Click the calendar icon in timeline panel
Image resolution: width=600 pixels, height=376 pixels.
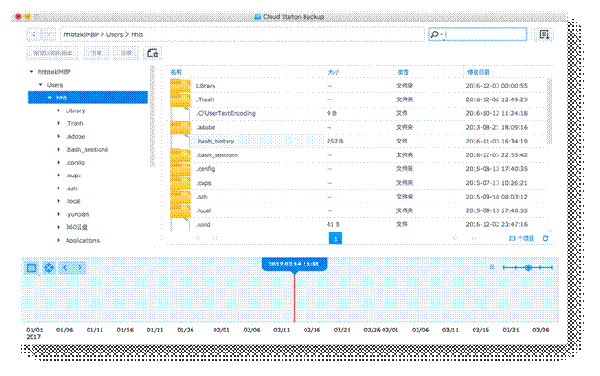click(32, 268)
